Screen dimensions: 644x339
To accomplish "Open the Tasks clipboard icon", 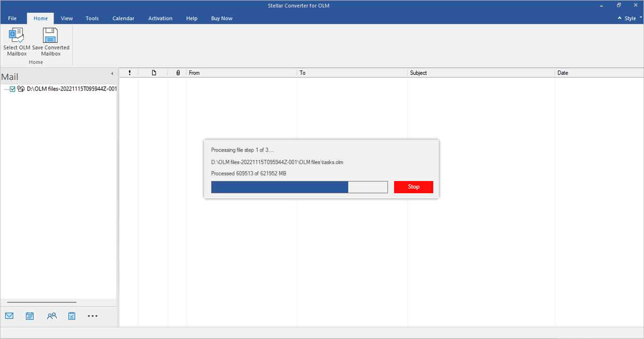I will click(x=72, y=316).
